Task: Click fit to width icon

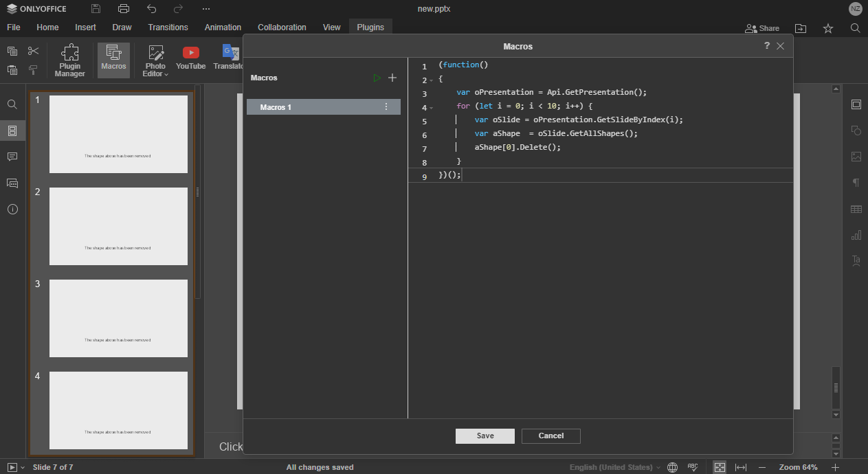Action: [x=741, y=467]
